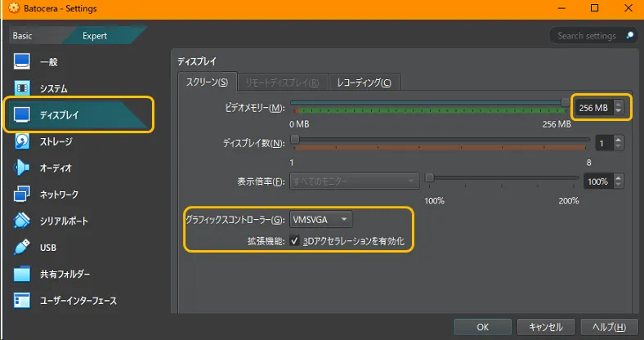Open Network (ネットワーク) settings icon
Image resolution: width=644 pixels, height=340 pixels.
(x=22, y=195)
